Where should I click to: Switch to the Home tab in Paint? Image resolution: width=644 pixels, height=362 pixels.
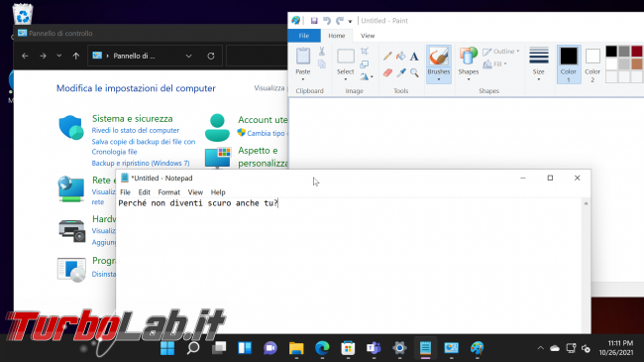pyautogui.click(x=337, y=36)
